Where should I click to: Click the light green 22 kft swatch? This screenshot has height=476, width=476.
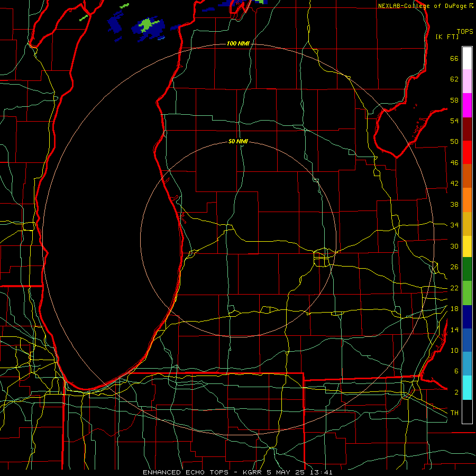click(x=467, y=293)
